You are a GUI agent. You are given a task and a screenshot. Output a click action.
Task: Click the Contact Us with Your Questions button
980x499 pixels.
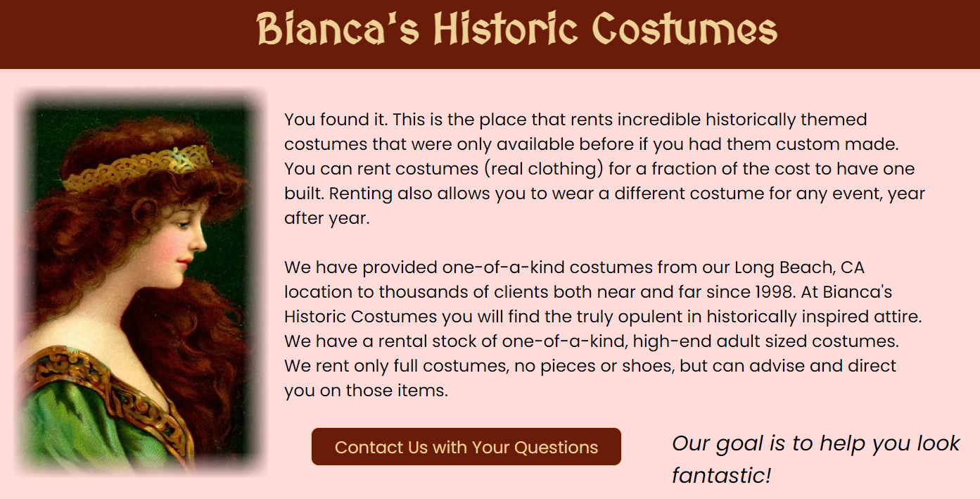[x=466, y=447]
